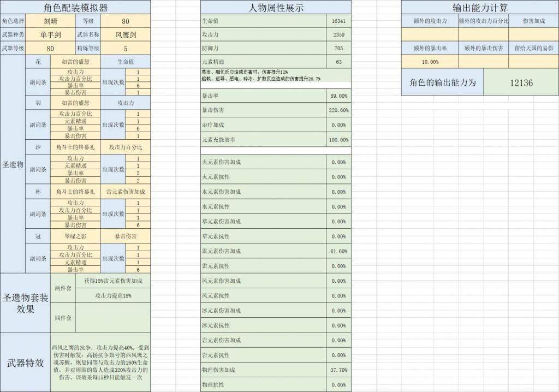Select the flower artifact set cell 如雷的盛怒
Screen dimensions: 559x392
(x=75, y=62)
